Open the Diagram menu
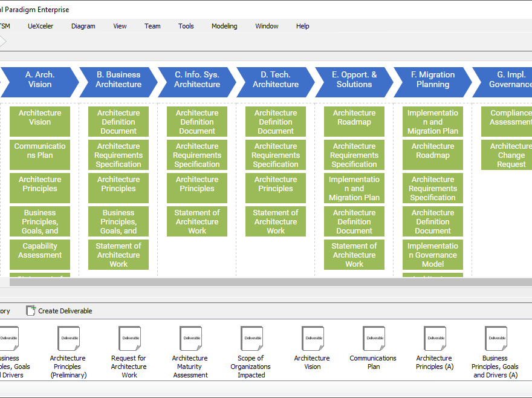Image resolution: width=532 pixels, height=398 pixels. [x=83, y=26]
